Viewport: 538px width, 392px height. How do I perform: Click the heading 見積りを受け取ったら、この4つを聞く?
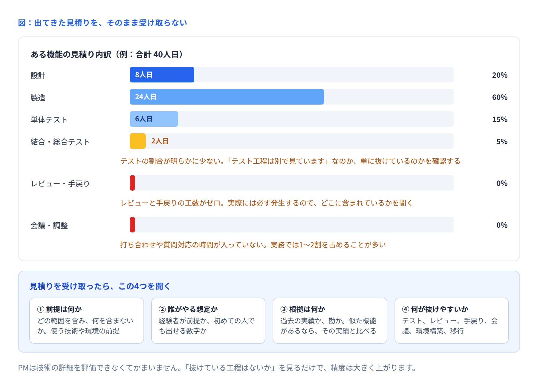[100, 286]
